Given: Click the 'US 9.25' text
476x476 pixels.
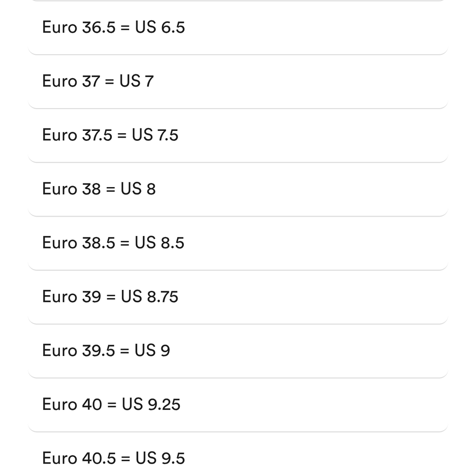Looking at the screenshot, I should pyautogui.click(x=151, y=404).
